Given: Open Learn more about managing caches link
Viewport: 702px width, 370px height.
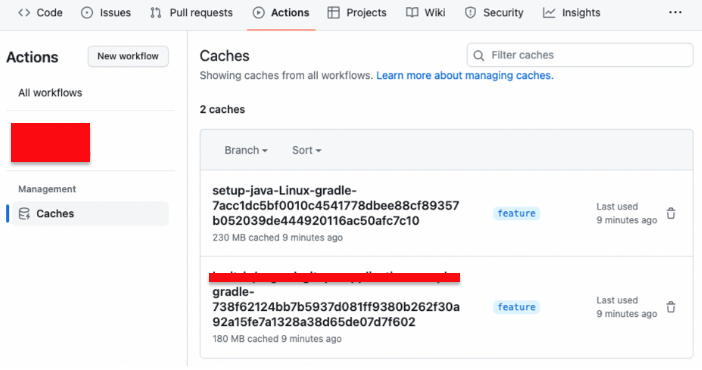Looking at the screenshot, I should pos(465,75).
